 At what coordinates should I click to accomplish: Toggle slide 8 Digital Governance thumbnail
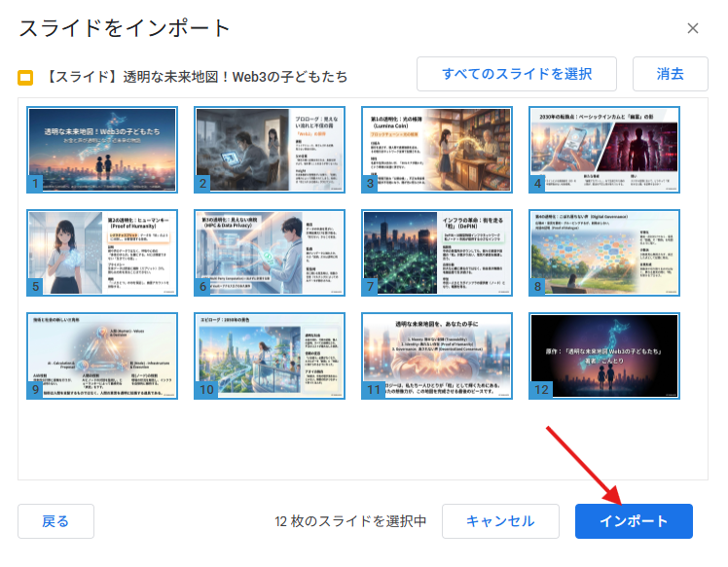[x=603, y=253]
